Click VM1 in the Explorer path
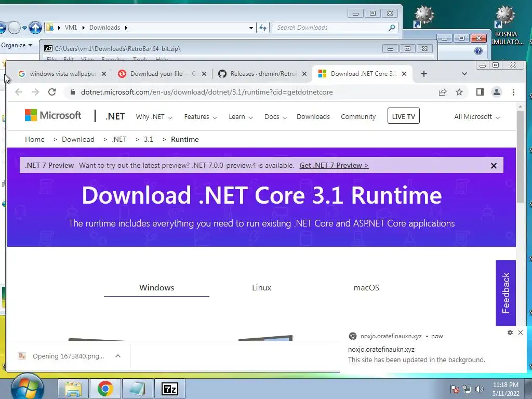 tap(71, 28)
